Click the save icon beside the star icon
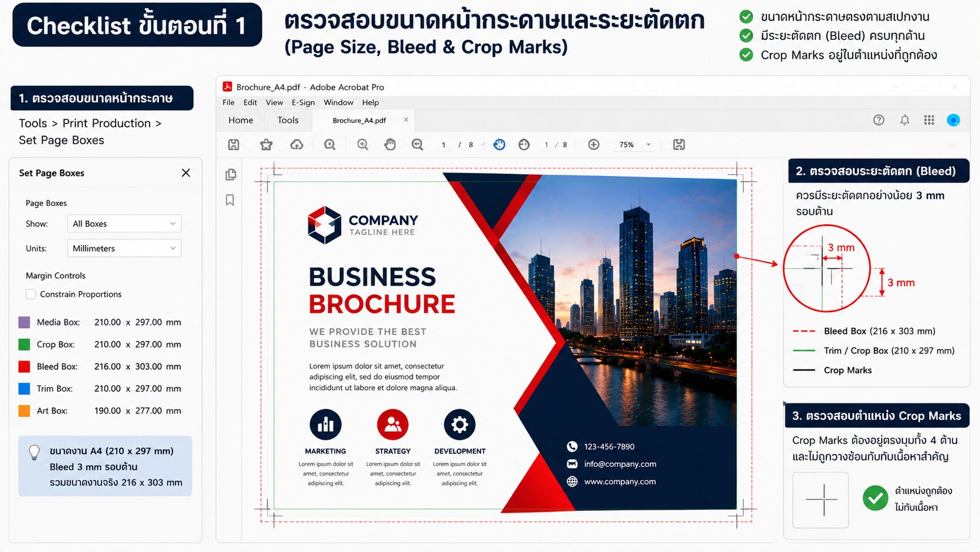Screen dimensions: 980x552 click(233, 144)
